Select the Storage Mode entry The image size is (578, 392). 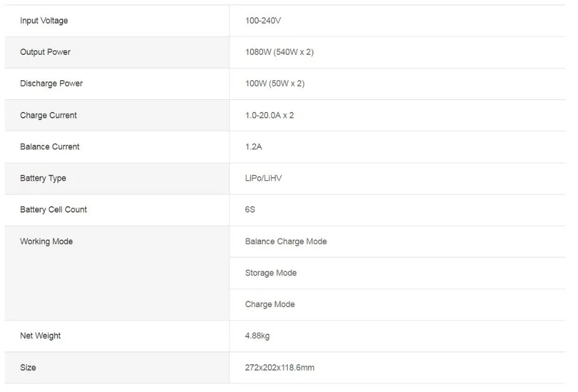271,272
